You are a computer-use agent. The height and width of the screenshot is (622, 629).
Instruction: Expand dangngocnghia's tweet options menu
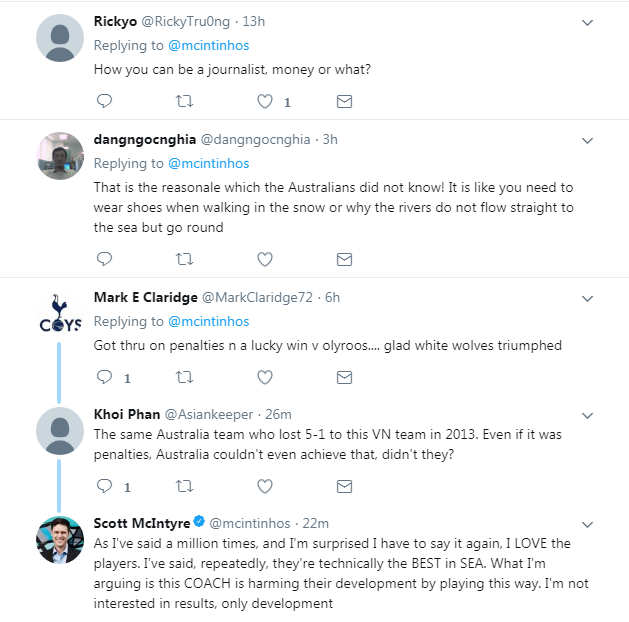(587, 139)
